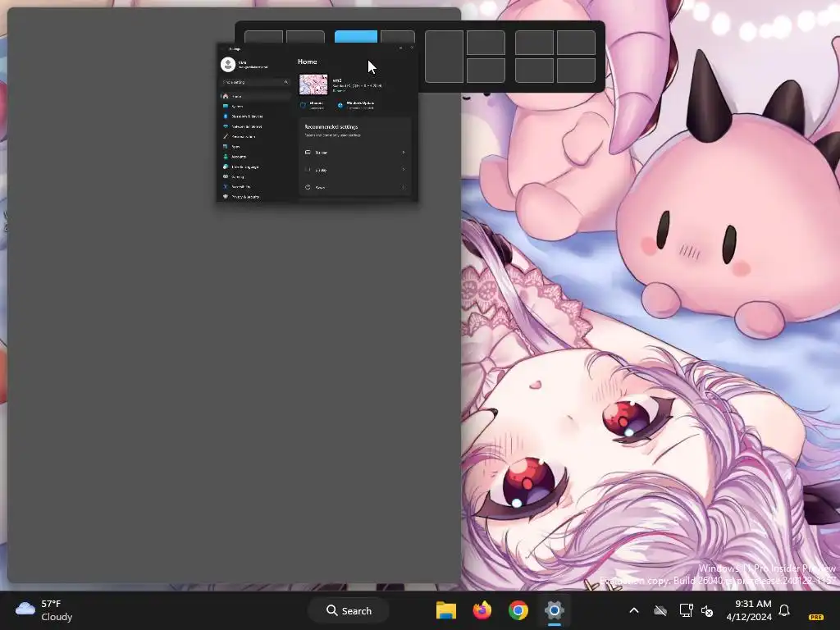
Task: Open Apps in Settings sidebar
Action: point(255,146)
